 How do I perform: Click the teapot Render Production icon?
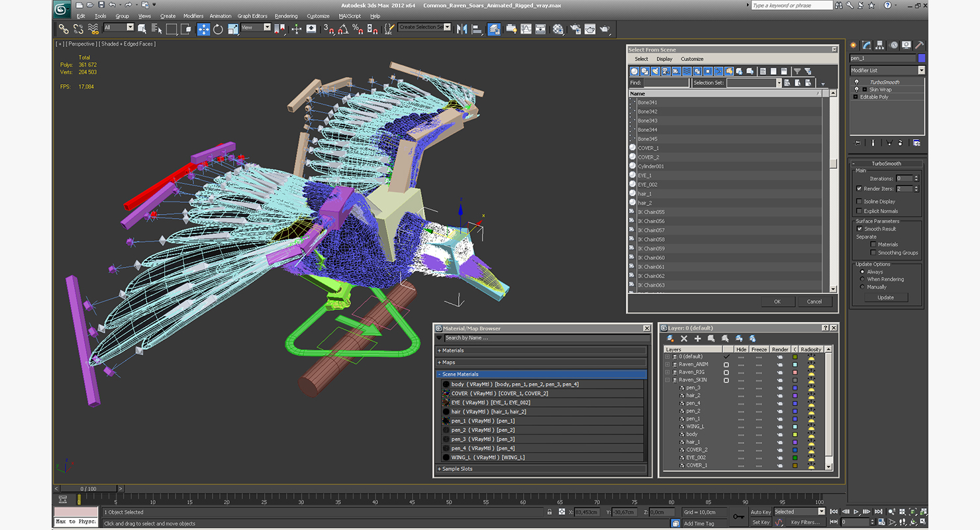click(x=605, y=28)
